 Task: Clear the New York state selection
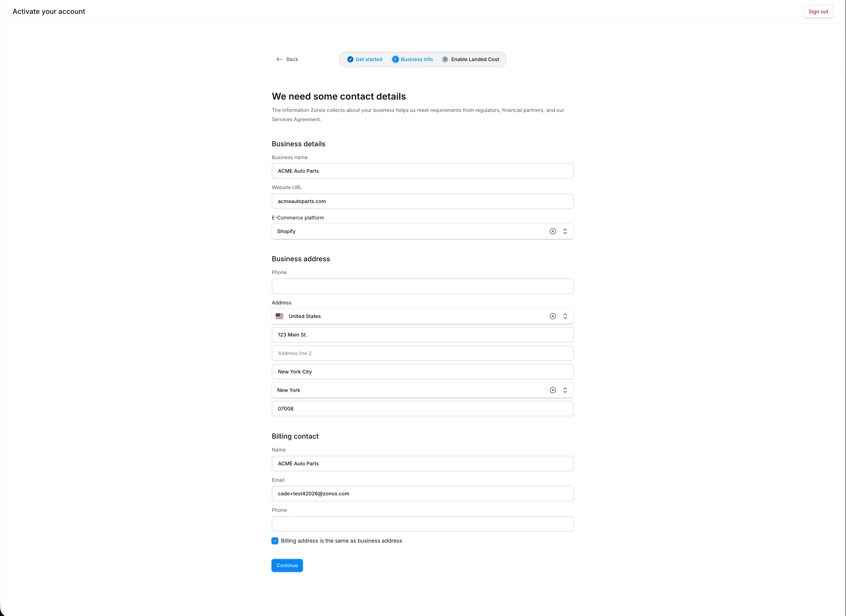[552, 390]
